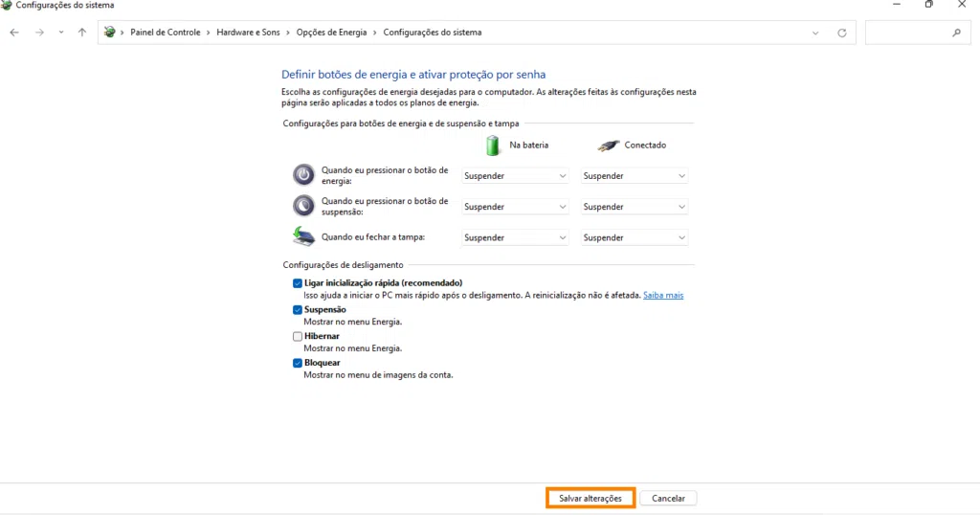Click the 'Definir botões de energia' page heading
980x515 pixels.
coord(413,75)
